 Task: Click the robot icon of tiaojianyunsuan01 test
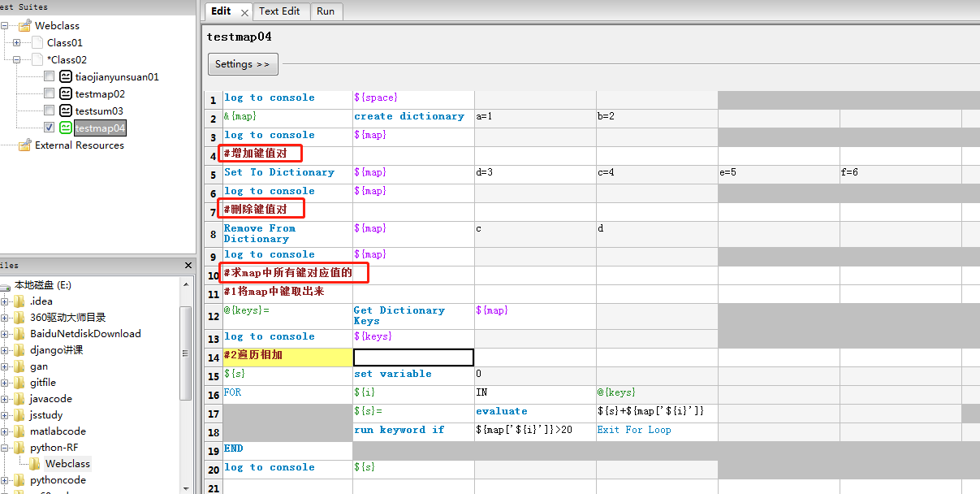[66, 76]
